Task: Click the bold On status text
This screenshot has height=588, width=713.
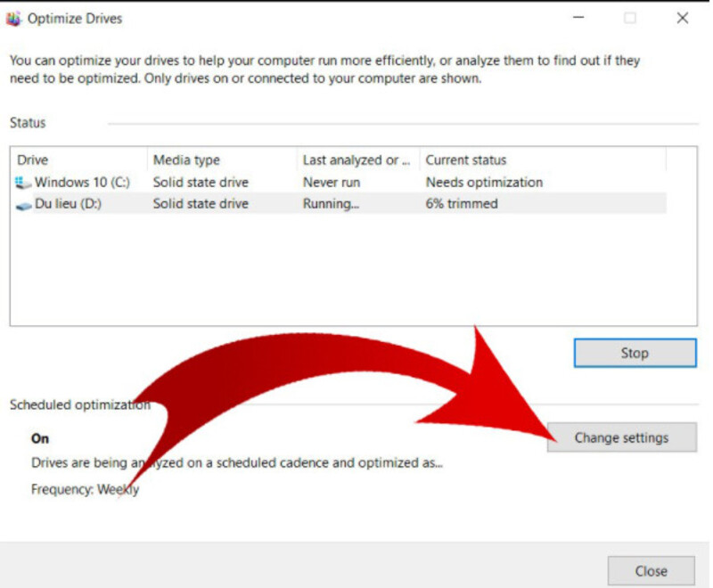Action: [x=40, y=438]
